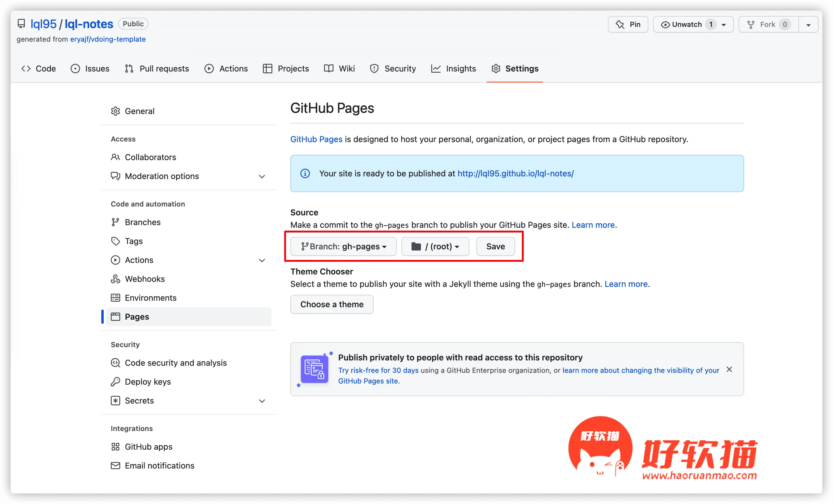Click Learn more under Theme Chooser
Screen dimensions: 833x504
(x=626, y=284)
